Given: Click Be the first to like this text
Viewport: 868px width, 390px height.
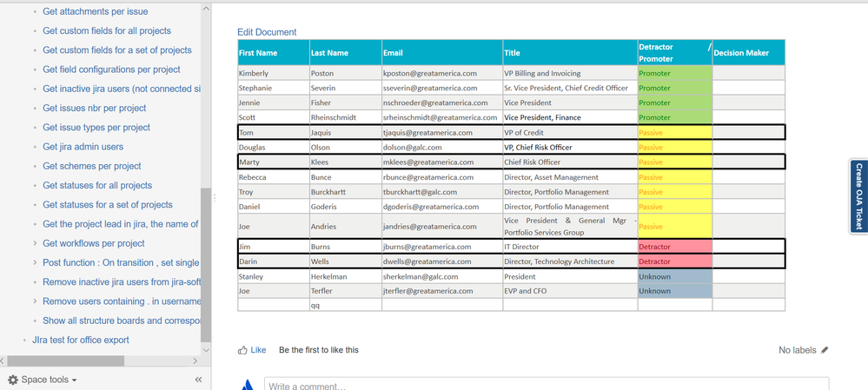Looking at the screenshot, I should 319,350.
